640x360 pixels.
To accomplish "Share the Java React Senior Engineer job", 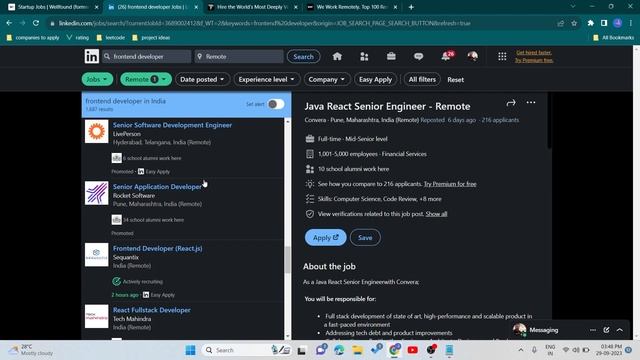I will pos(511,103).
